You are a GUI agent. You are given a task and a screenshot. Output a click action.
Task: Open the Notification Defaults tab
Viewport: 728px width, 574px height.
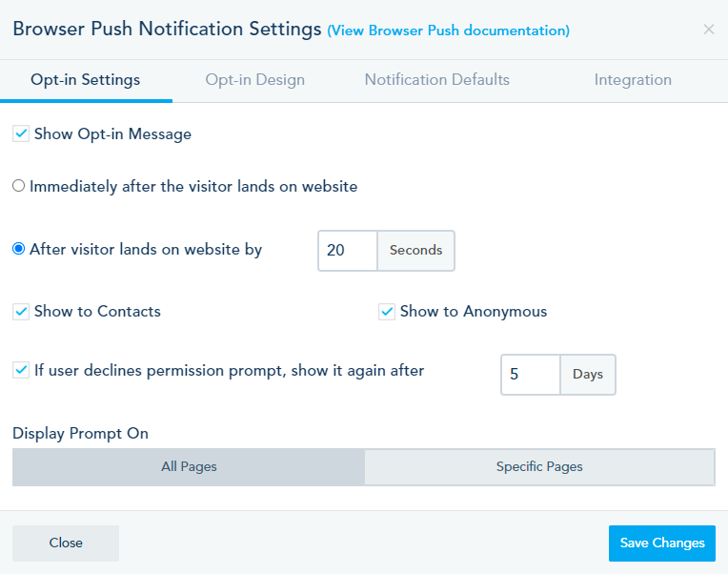(x=436, y=79)
